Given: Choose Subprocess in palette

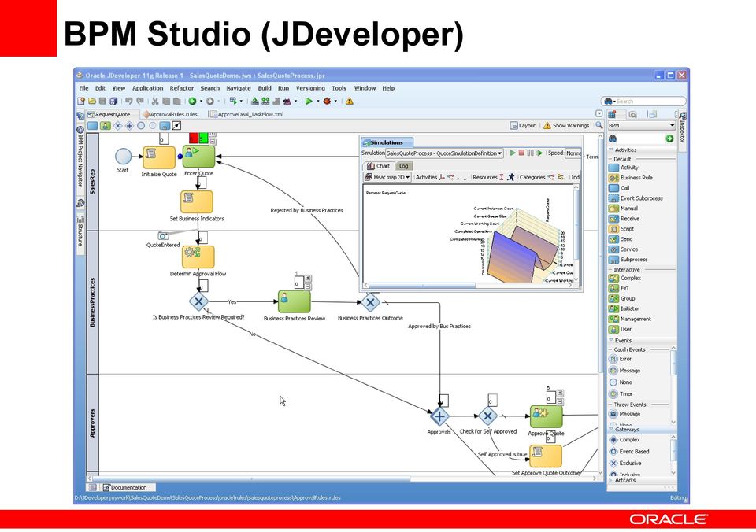Looking at the screenshot, I should point(628,260).
